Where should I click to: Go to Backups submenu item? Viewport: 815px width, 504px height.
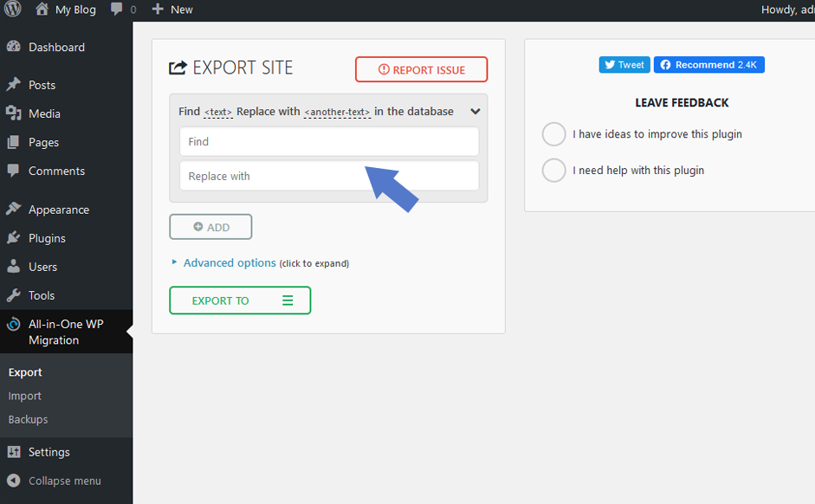point(28,419)
